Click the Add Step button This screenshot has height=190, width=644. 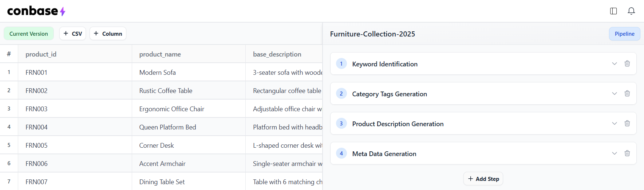point(483,179)
